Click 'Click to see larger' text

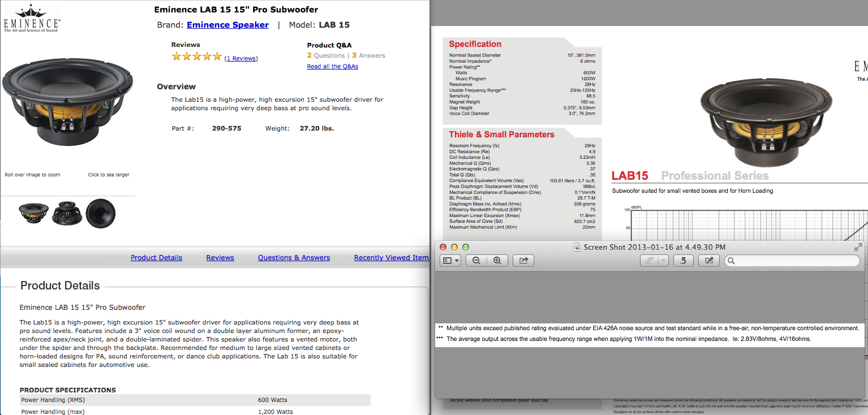[109, 175]
